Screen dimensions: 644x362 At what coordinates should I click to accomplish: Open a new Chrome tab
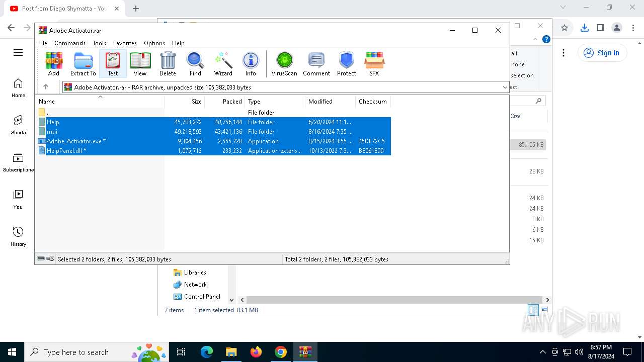click(136, 8)
